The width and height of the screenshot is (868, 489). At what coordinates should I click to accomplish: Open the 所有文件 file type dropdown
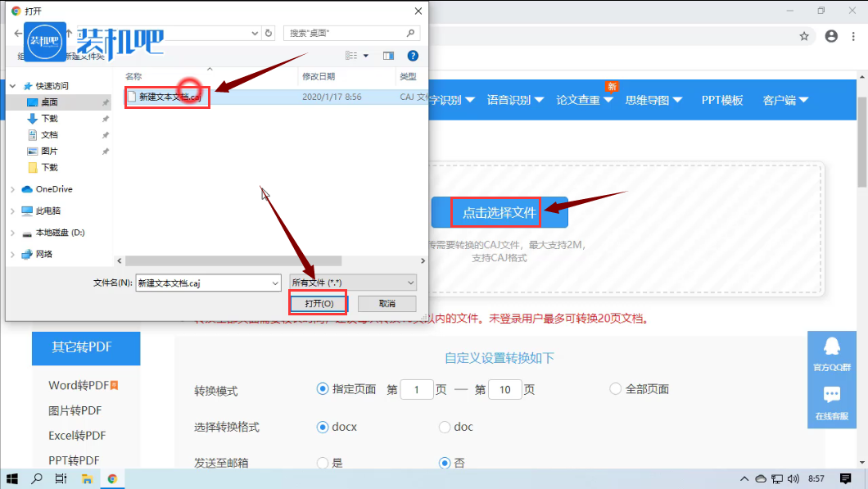[353, 283]
